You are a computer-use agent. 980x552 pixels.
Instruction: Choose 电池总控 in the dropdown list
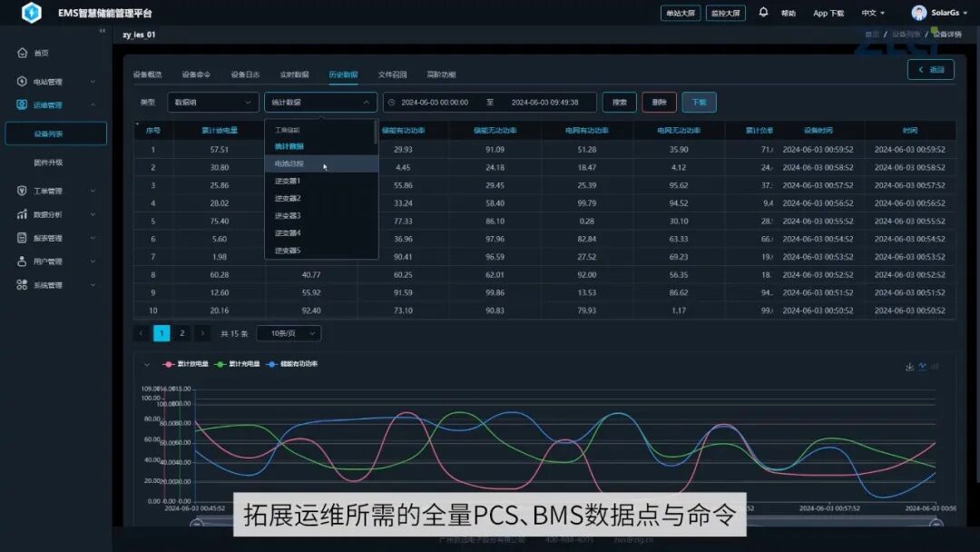click(x=321, y=163)
